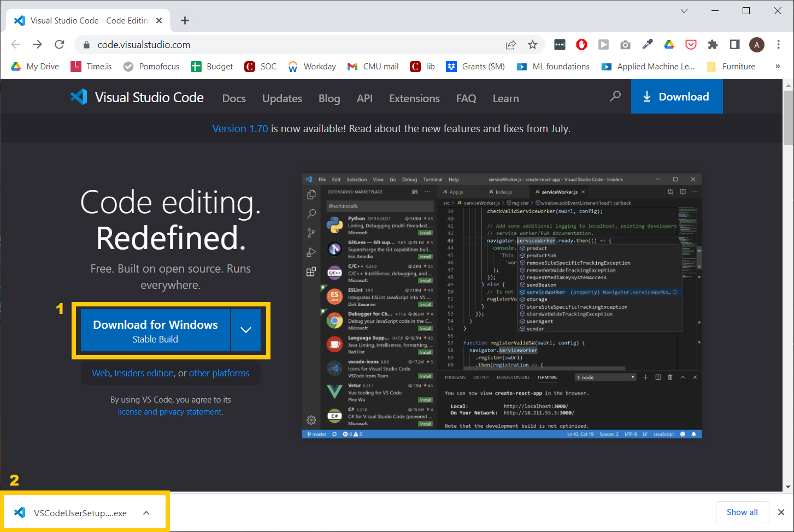Open the Applied Machine Le... bookmark

tap(648, 67)
